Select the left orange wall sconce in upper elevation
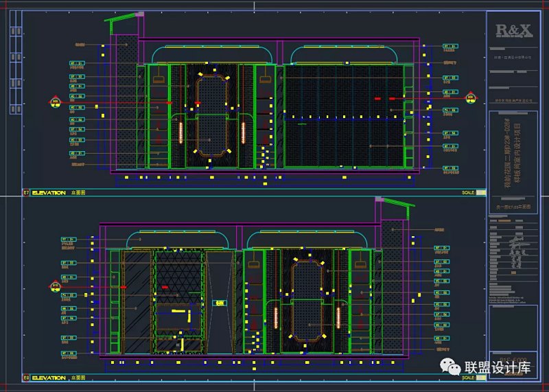549x392 pixels. point(181,130)
